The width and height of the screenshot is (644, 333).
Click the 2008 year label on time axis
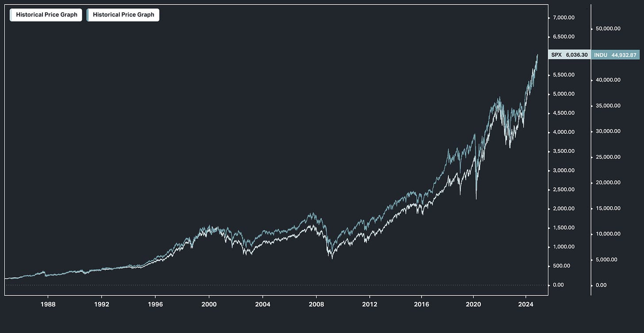pyautogui.click(x=316, y=304)
